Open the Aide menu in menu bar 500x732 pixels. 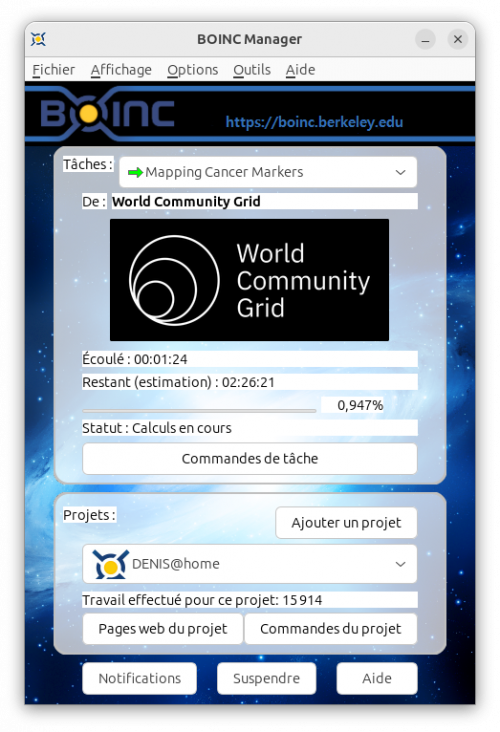(x=300, y=70)
